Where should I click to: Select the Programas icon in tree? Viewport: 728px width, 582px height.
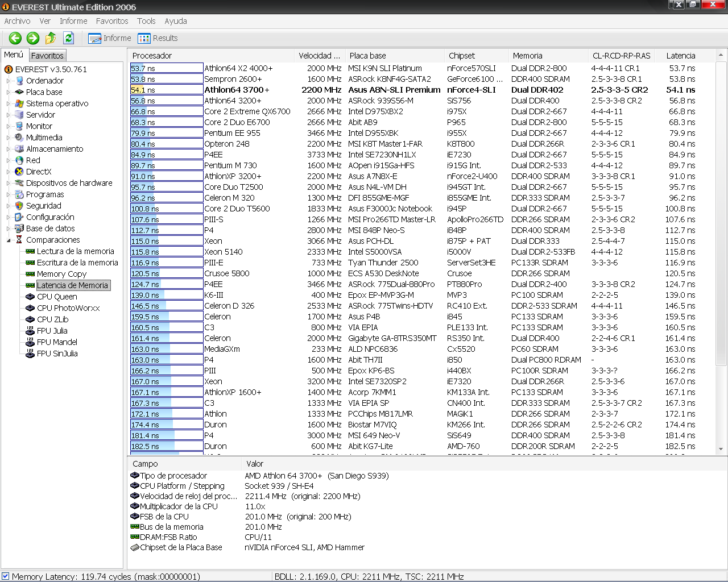tap(19, 194)
